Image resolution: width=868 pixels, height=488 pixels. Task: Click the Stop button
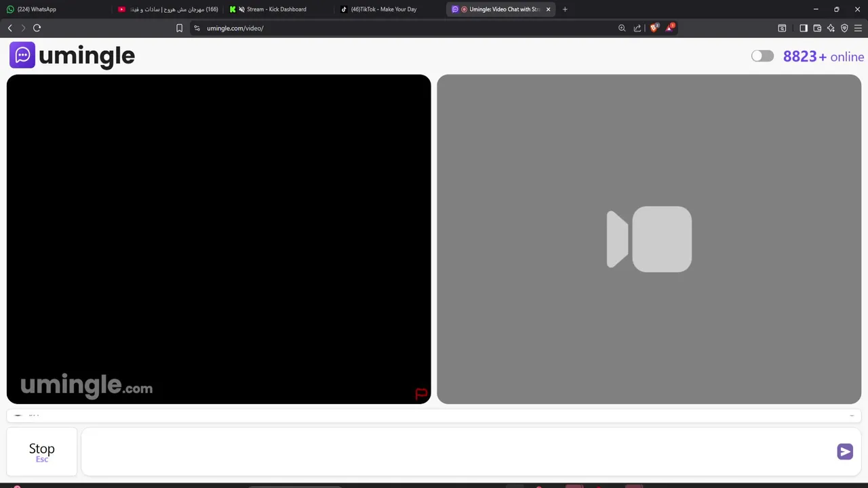42,452
